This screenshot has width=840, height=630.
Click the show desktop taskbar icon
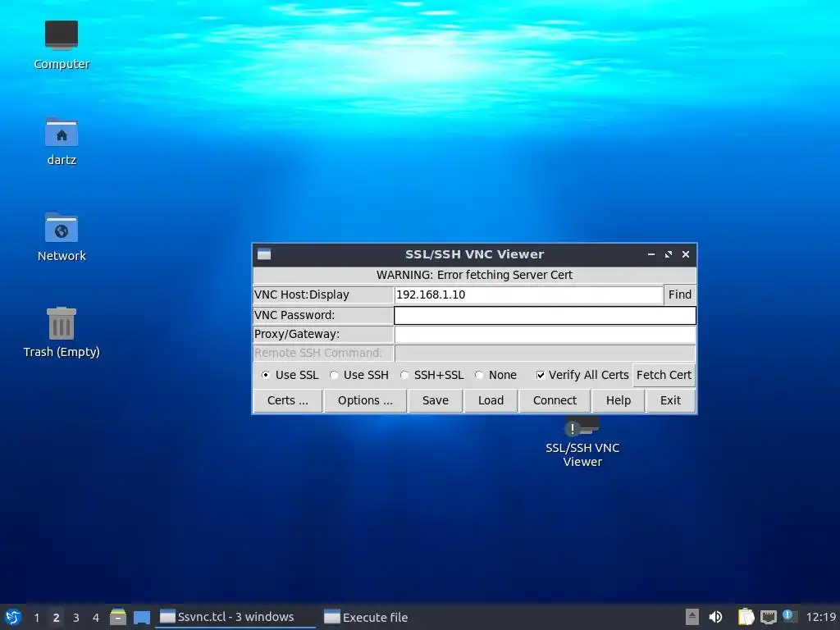pyautogui.click(x=141, y=617)
